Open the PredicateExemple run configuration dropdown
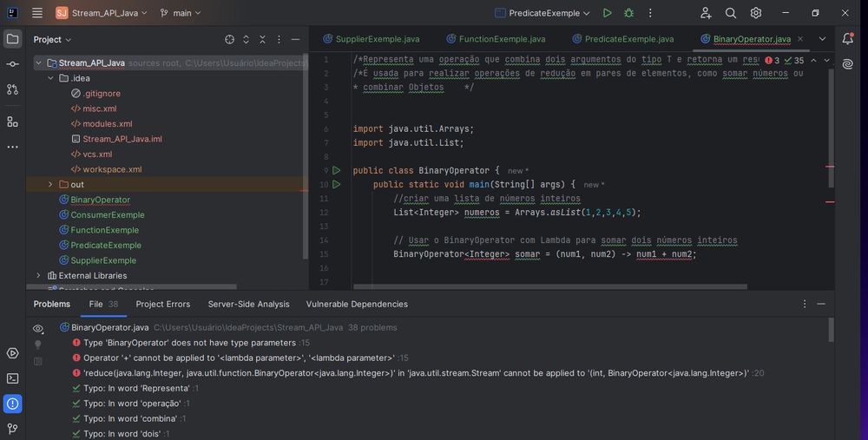This screenshot has width=868, height=440. click(542, 13)
